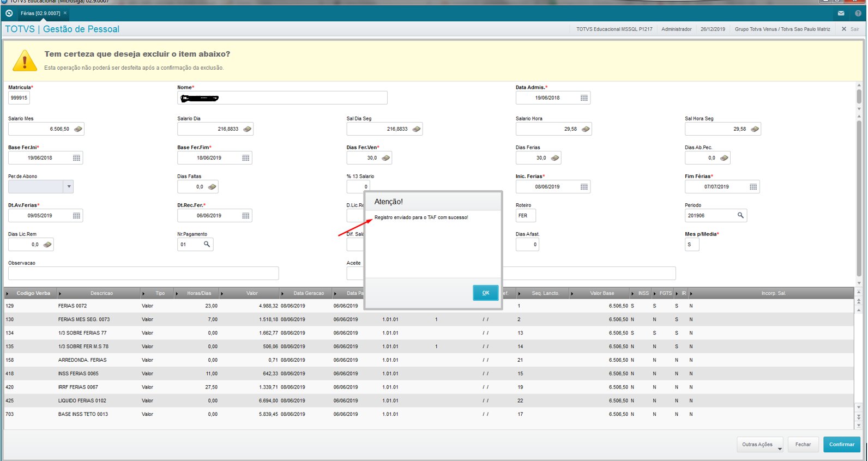Open calculator icon next to Salario Dia

click(247, 129)
